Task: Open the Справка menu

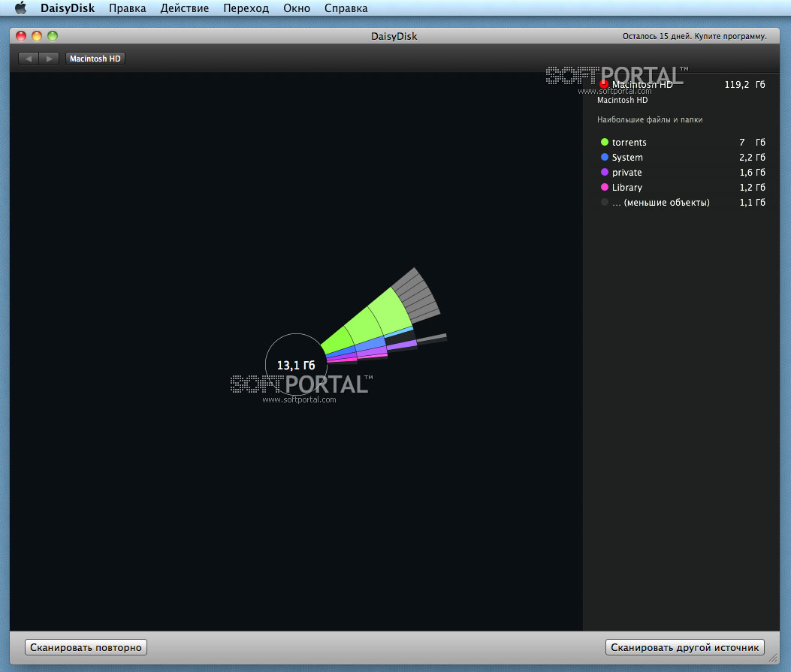Action: point(346,8)
